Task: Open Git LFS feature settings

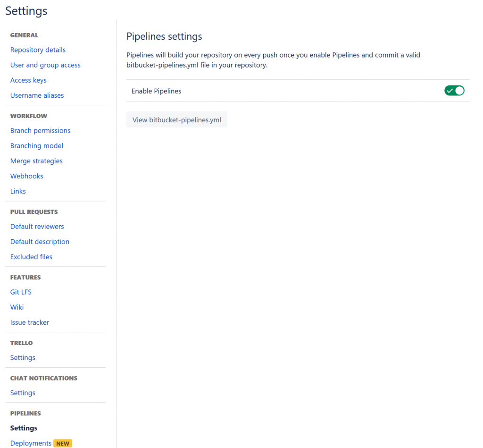Action: (21, 292)
